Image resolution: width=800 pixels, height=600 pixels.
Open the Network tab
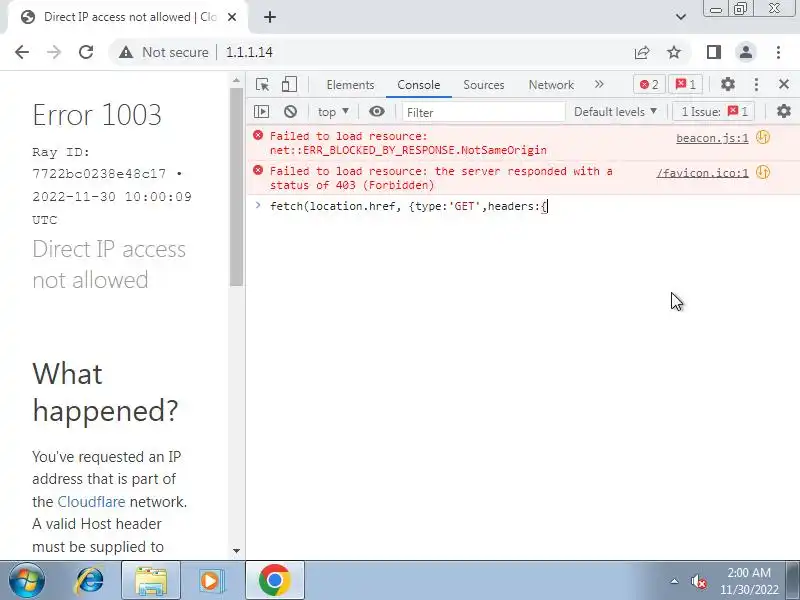point(551,85)
